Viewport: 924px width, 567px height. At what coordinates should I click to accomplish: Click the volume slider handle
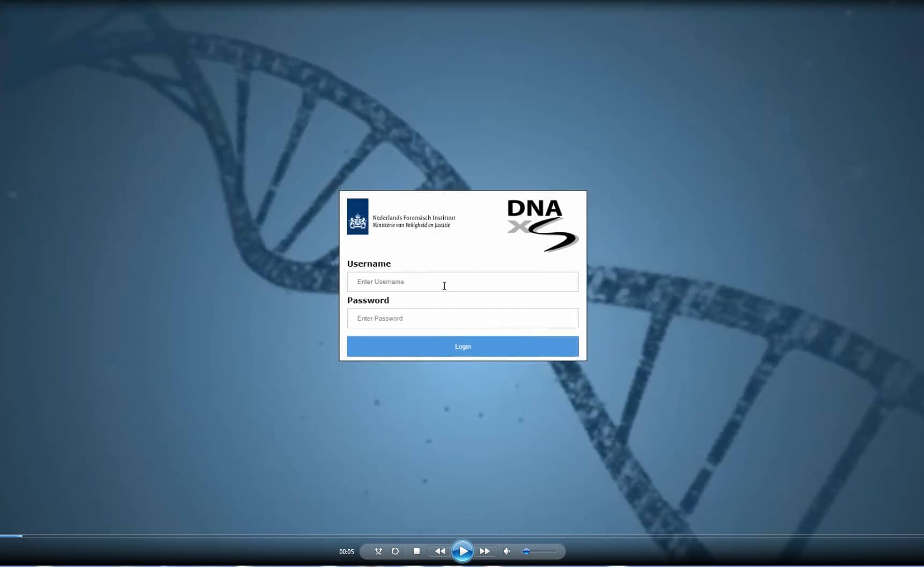tap(526, 551)
